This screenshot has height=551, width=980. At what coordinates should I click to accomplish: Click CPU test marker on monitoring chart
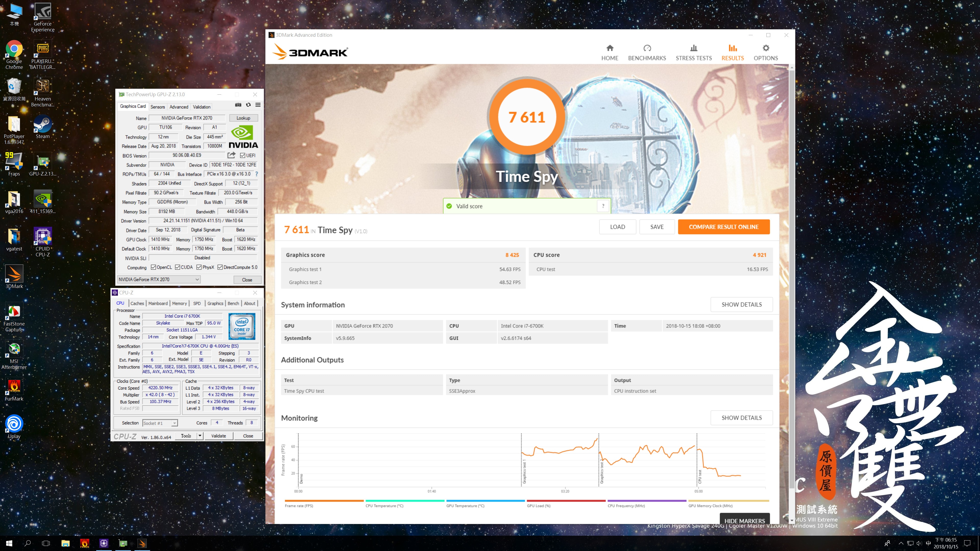pos(700,477)
